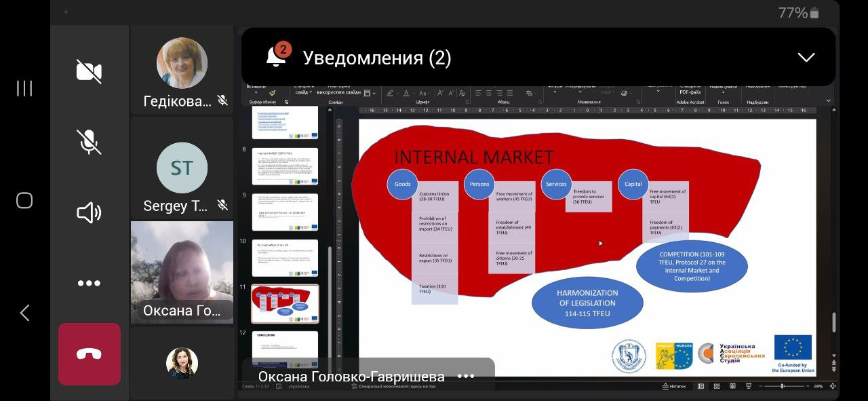
Task: Select the bottom participant avatar tile
Action: pos(182,363)
